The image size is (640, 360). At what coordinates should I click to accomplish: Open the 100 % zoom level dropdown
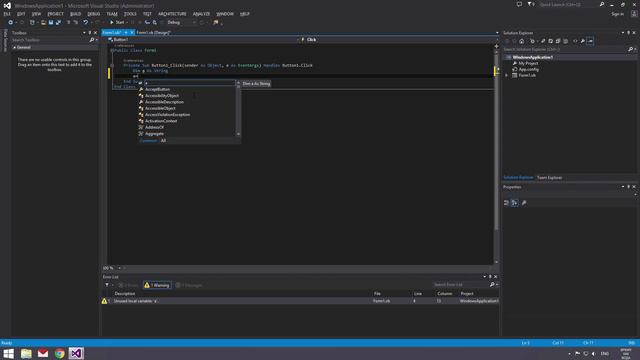(113, 268)
